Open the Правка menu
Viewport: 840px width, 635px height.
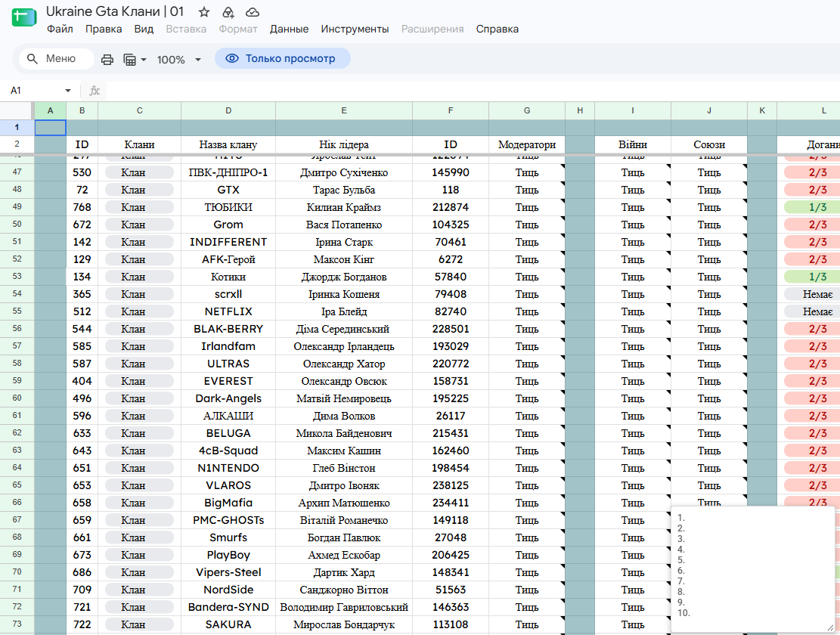(104, 29)
